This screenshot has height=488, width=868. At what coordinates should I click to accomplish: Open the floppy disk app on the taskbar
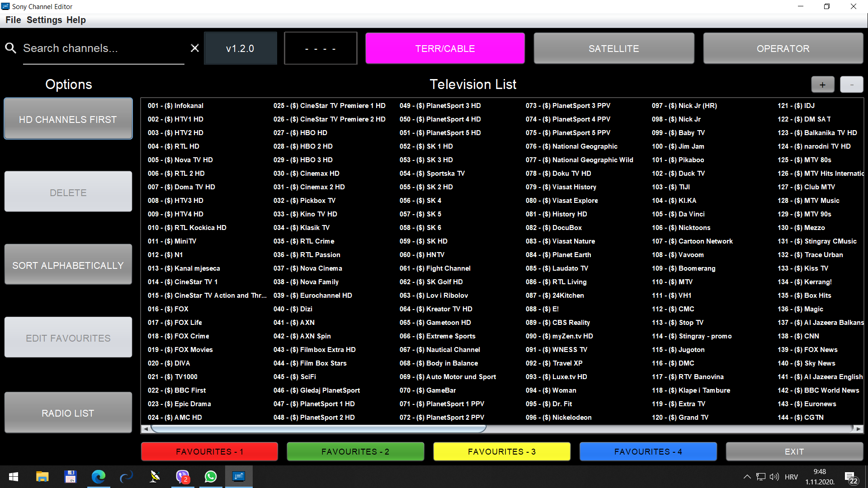click(70, 477)
